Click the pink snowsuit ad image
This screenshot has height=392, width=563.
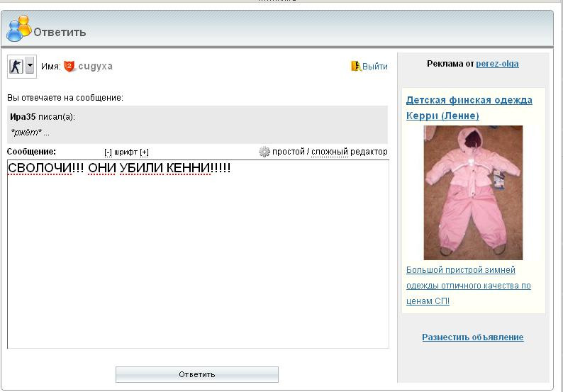click(473, 193)
